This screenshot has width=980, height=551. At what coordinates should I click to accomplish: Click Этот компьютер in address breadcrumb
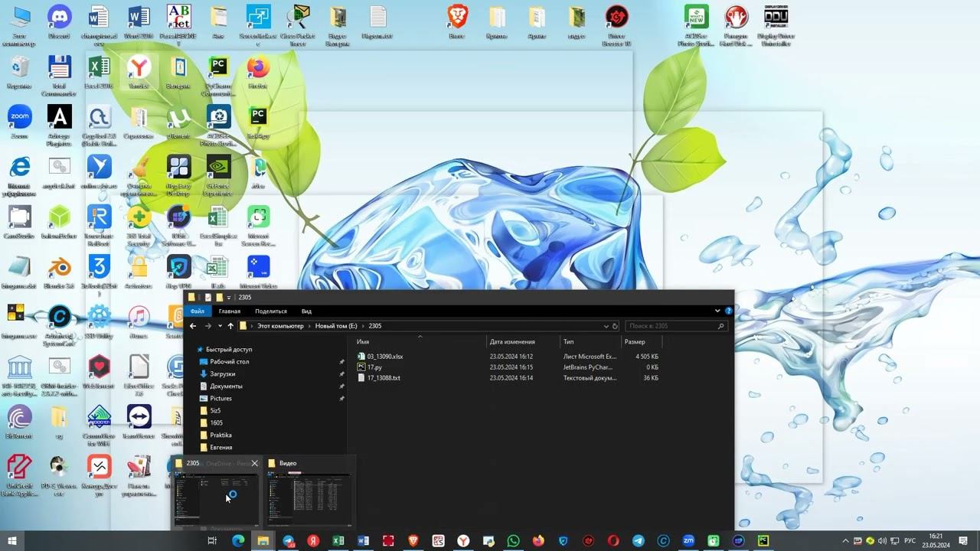coord(280,326)
